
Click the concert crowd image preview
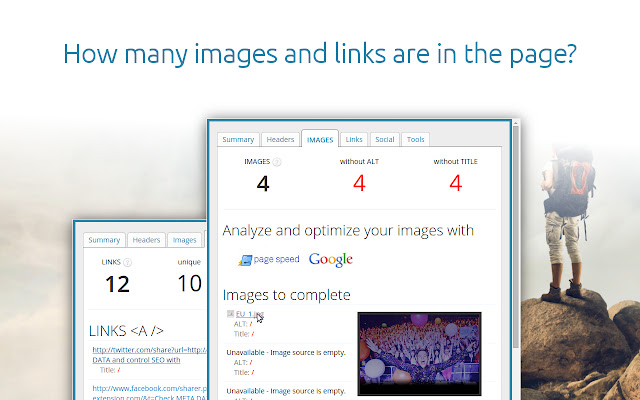419,354
